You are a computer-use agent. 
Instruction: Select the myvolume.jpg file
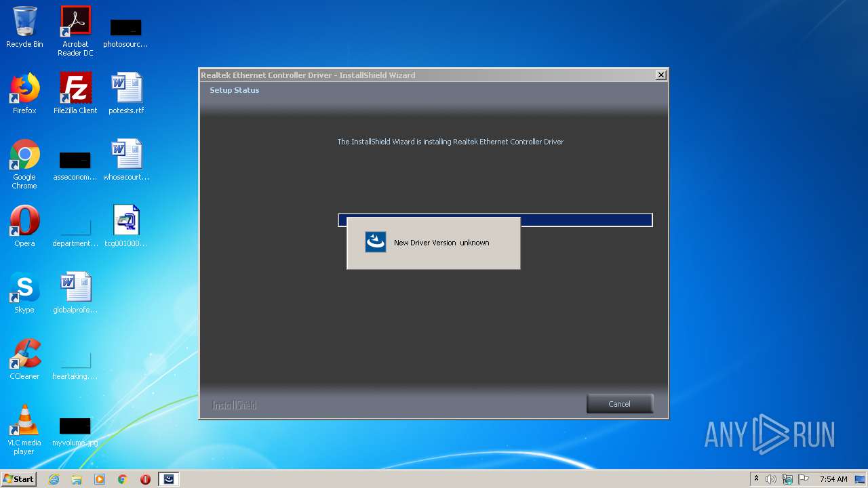(x=75, y=432)
